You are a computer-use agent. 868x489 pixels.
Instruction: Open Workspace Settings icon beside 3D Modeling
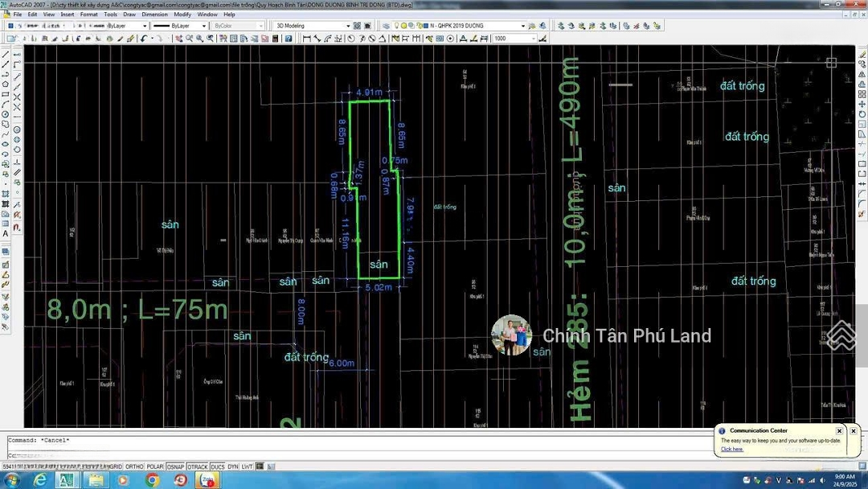(358, 26)
